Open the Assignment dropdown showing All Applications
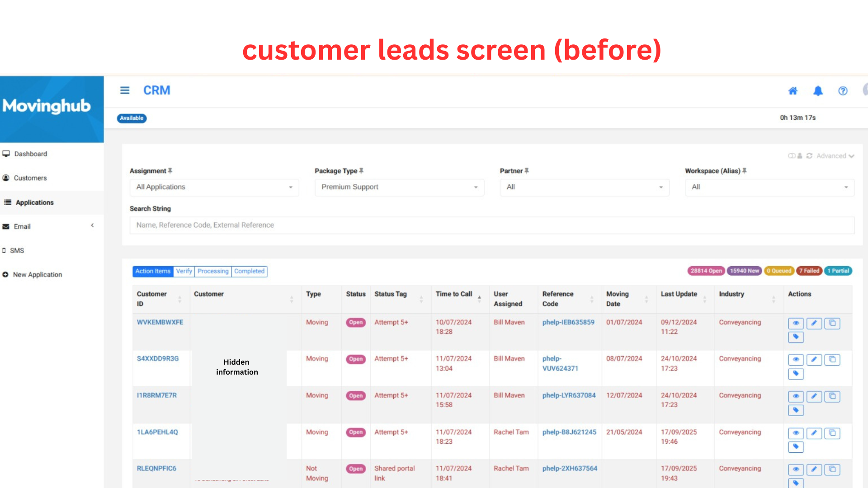This screenshot has height=488, width=868. (x=214, y=187)
